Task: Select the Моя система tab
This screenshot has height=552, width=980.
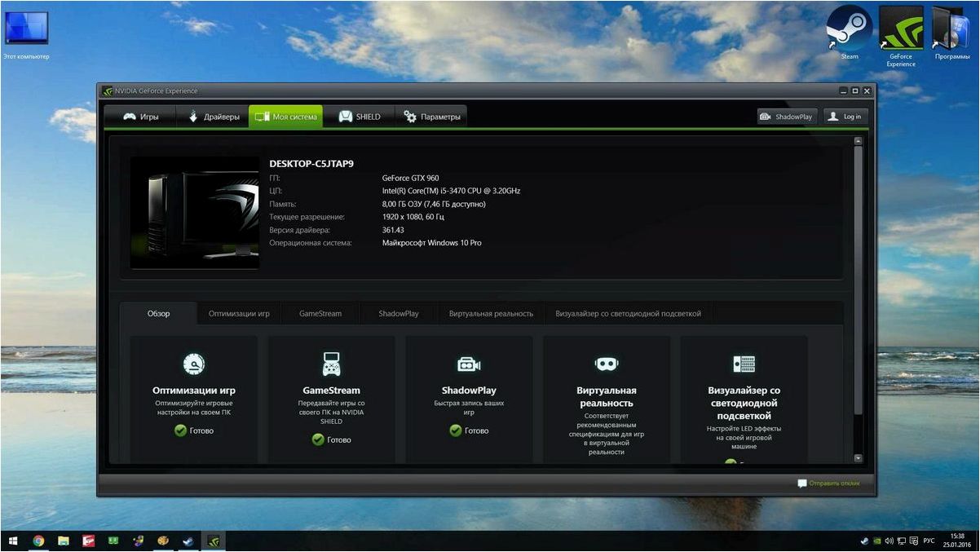Action: pyautogui.click(x=285, y=117)
